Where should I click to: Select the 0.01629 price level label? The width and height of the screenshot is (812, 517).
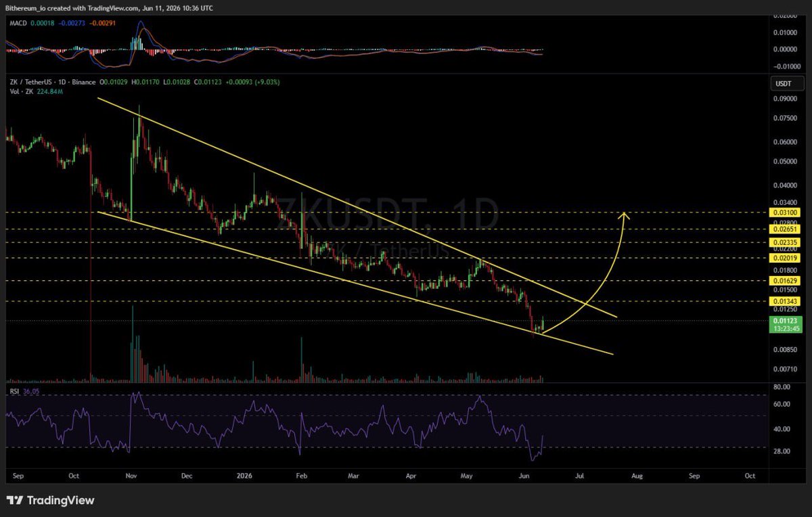[785, 279]
